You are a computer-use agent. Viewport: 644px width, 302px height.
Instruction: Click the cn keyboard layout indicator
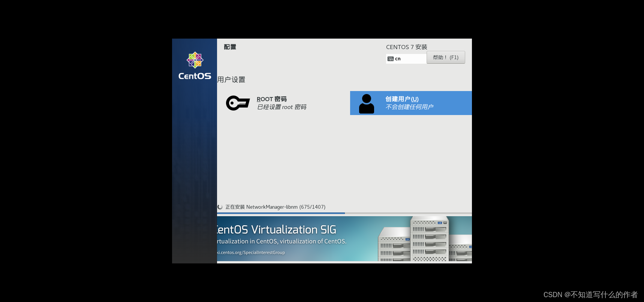click(406, 59)
